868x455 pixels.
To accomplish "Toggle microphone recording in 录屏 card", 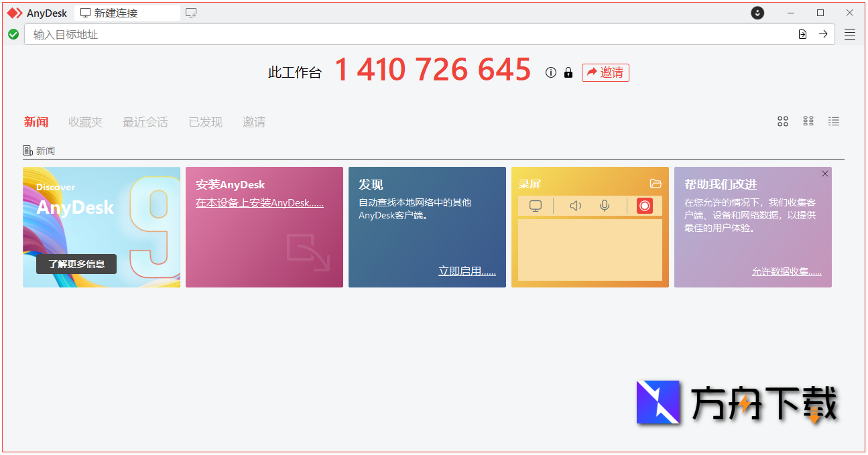I will tap(605, 206).
